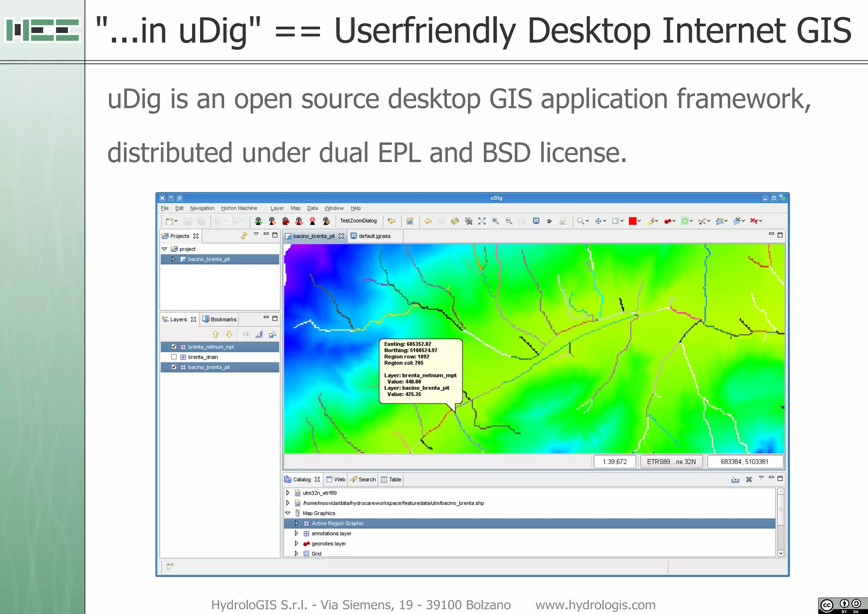Open the Web tab

pyautogui.click(x=336, y=480)
